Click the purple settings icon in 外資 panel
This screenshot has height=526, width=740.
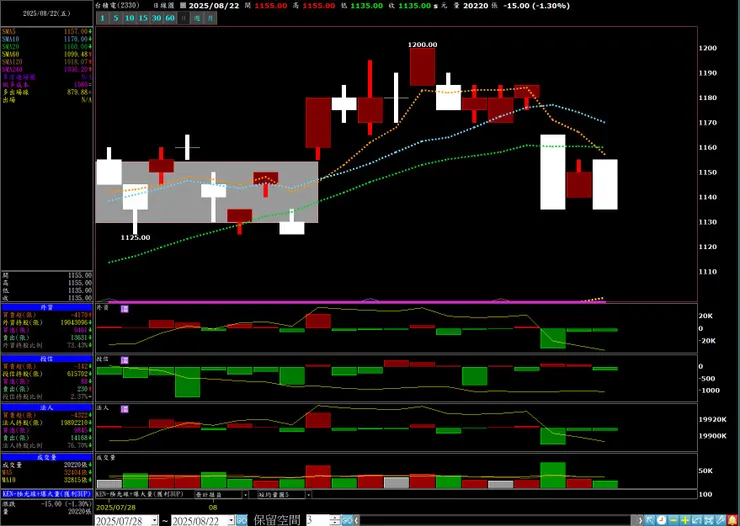click(x=125, y=309)
